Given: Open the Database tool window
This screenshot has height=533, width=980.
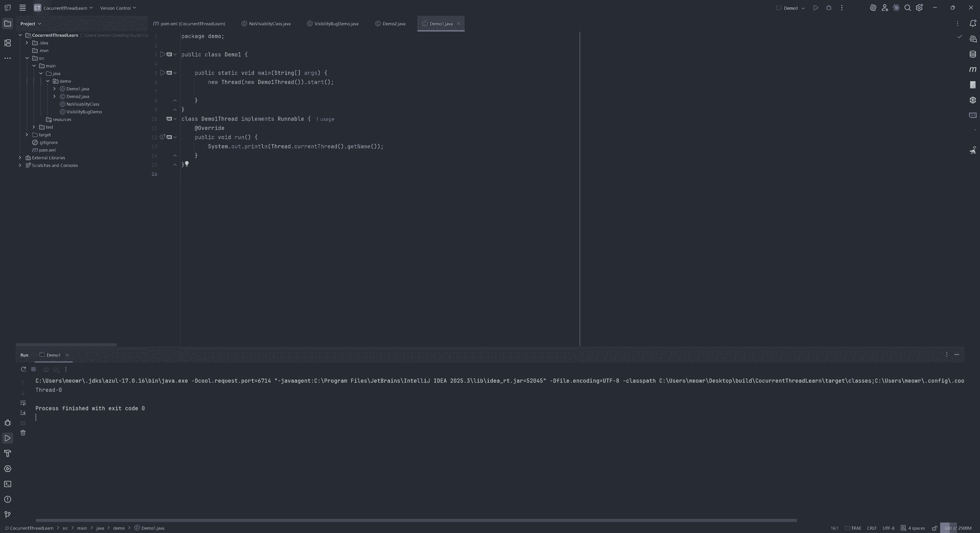Looking at the screenshot, I should (x=973, y=54).
